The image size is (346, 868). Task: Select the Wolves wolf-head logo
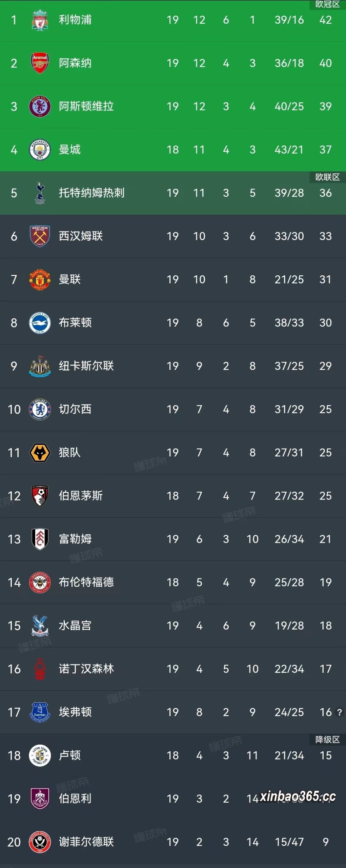pyautogui.click(x=40, y=453)
